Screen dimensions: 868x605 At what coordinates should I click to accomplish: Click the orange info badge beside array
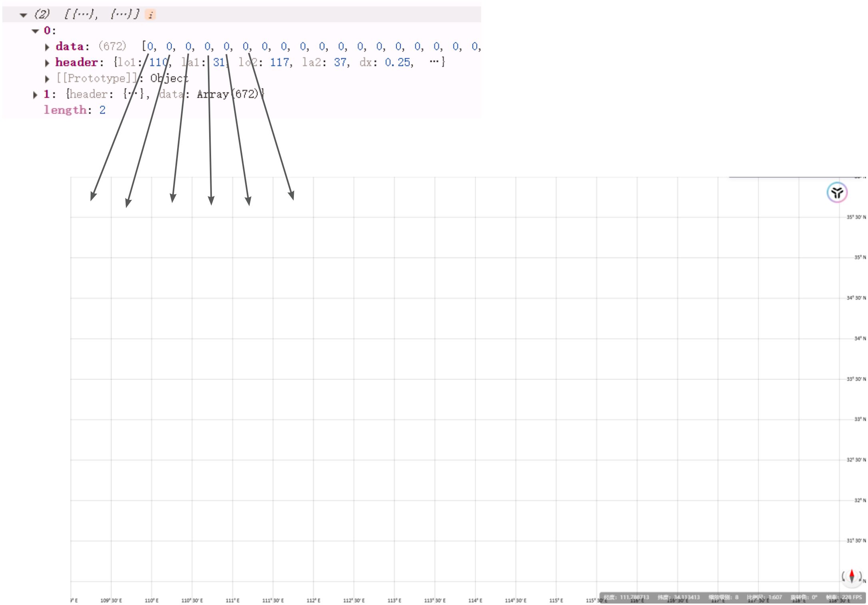(150, 15)
